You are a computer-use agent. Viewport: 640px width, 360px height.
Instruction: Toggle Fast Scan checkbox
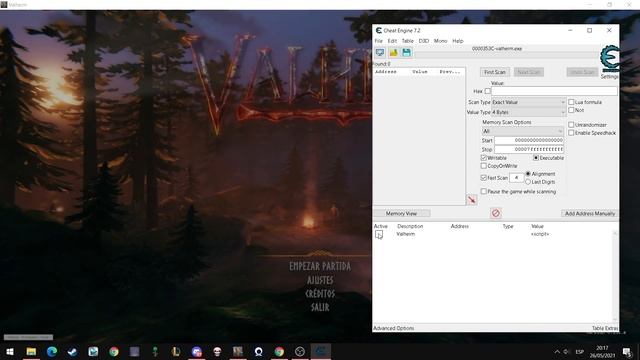pyautogui.click(x=484, y=178)
